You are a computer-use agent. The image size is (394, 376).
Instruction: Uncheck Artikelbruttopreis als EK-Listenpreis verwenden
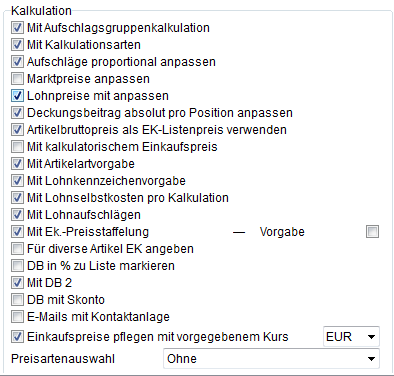coord(17,130)
